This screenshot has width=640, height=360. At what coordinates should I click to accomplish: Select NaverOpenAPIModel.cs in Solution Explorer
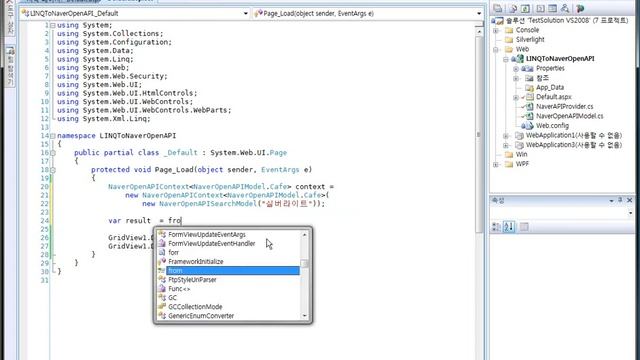click(569, 116)
